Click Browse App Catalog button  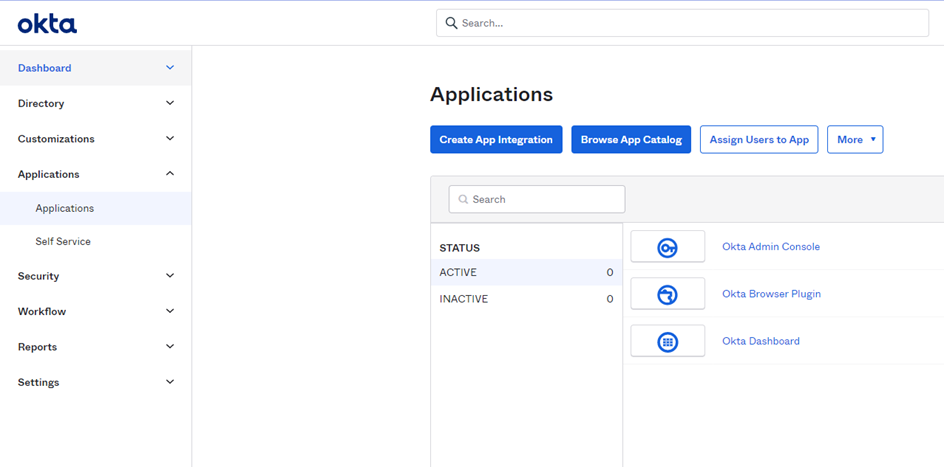click(631, 140)
